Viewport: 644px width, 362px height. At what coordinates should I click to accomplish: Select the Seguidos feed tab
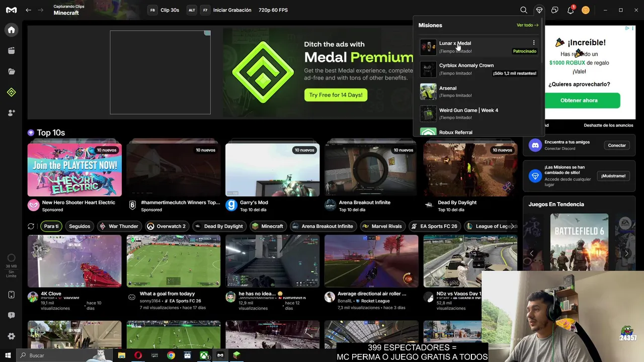[x=79, y=226]
